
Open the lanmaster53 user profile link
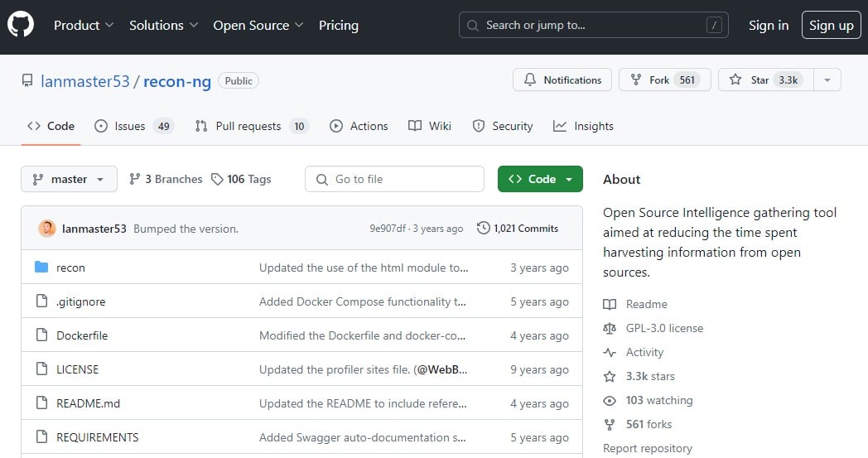[85, 81]
